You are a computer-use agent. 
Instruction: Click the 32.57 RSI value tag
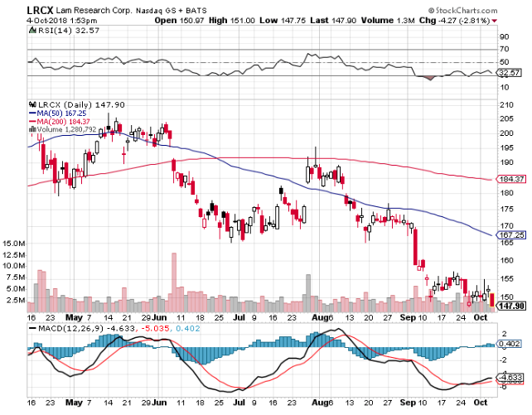tap(512, 73)
